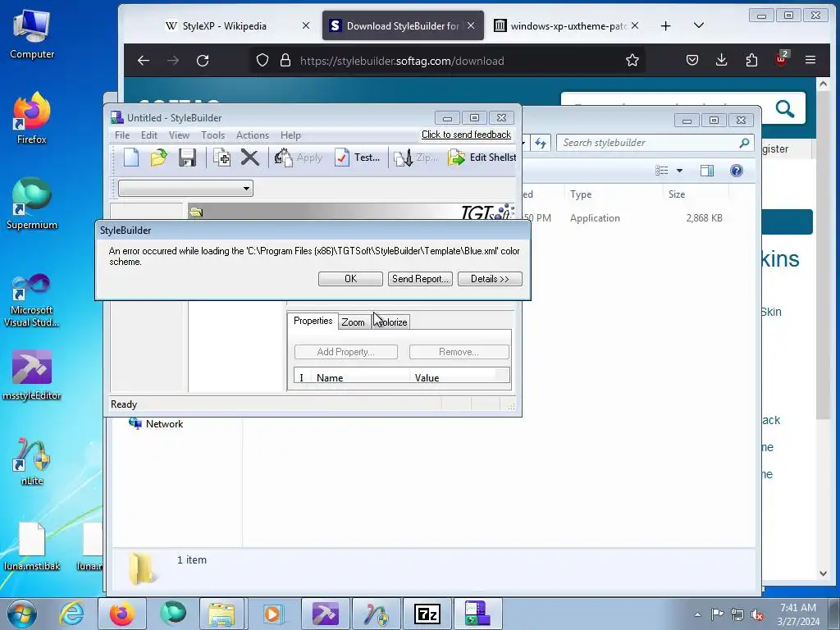This screenshot has width=840, height=630.
Task: Click the Zip... toolbar button
Action: coord(416,157)
